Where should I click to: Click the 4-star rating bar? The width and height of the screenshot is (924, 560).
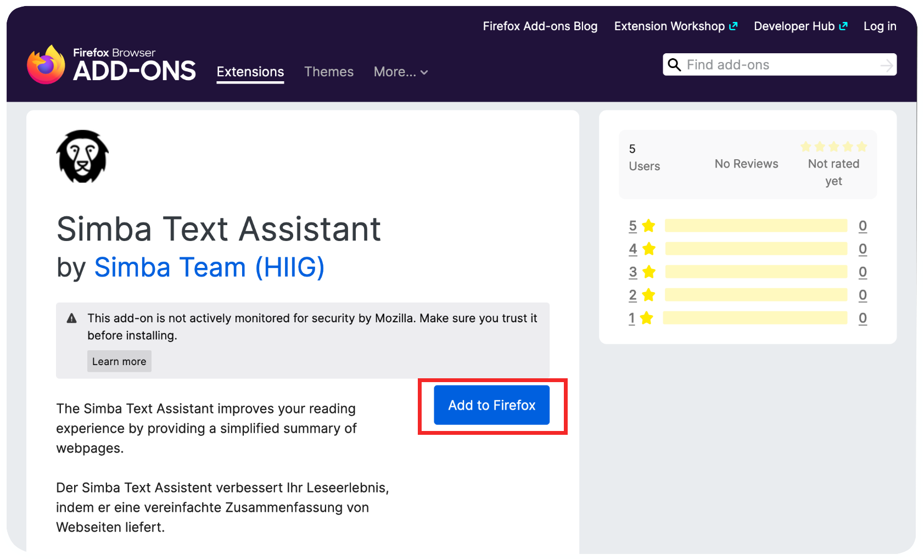[755, 249]
